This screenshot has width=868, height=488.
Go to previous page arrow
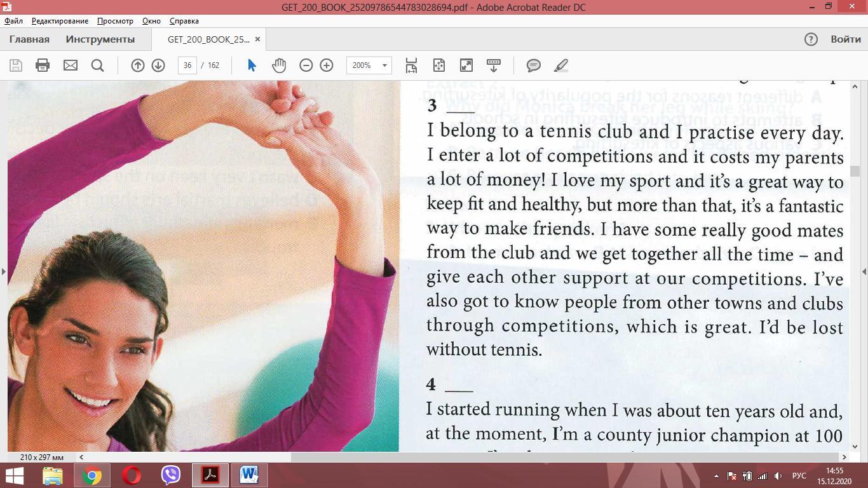click(x=137, y=65)
